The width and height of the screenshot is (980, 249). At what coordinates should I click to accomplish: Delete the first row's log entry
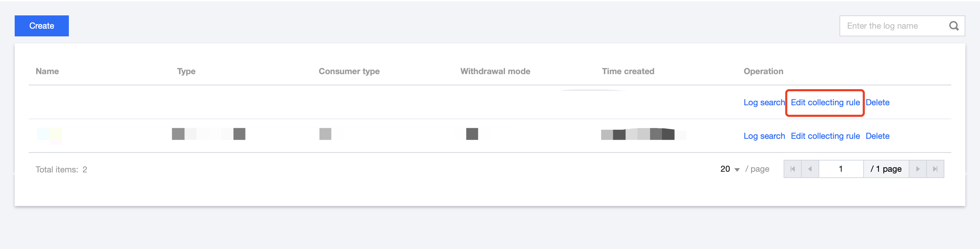coord(877,102)
